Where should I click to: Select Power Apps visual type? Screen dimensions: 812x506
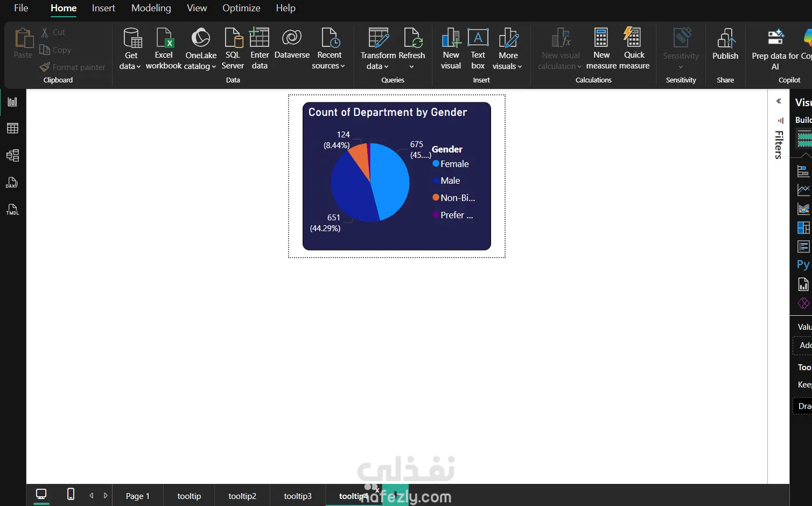pos(803,303)
